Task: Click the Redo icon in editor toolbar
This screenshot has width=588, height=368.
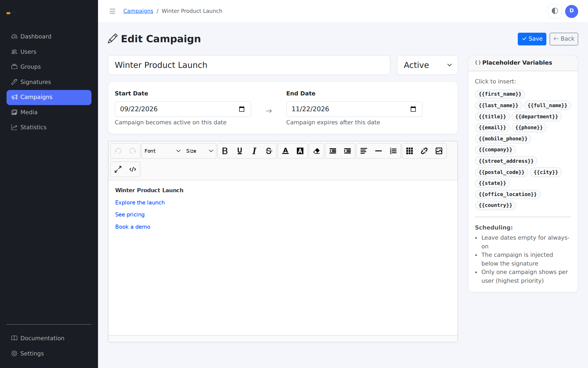Action: [x=133, y=151]
